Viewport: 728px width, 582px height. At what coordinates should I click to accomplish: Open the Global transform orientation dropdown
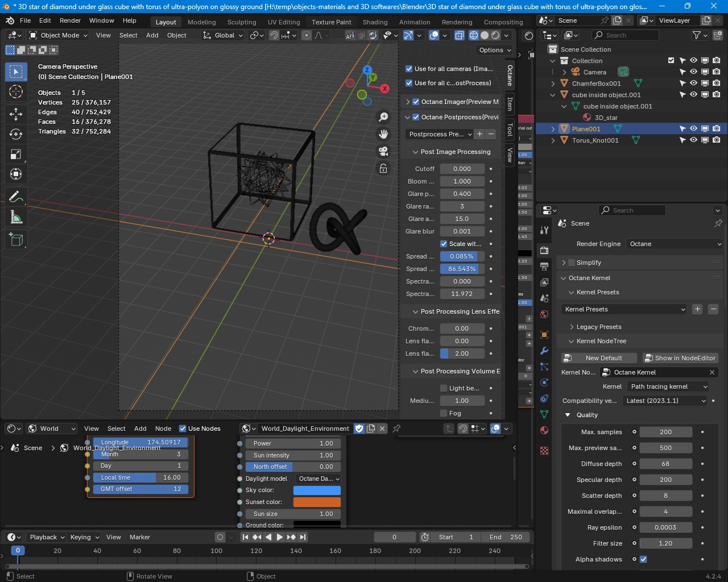point(223,35)
